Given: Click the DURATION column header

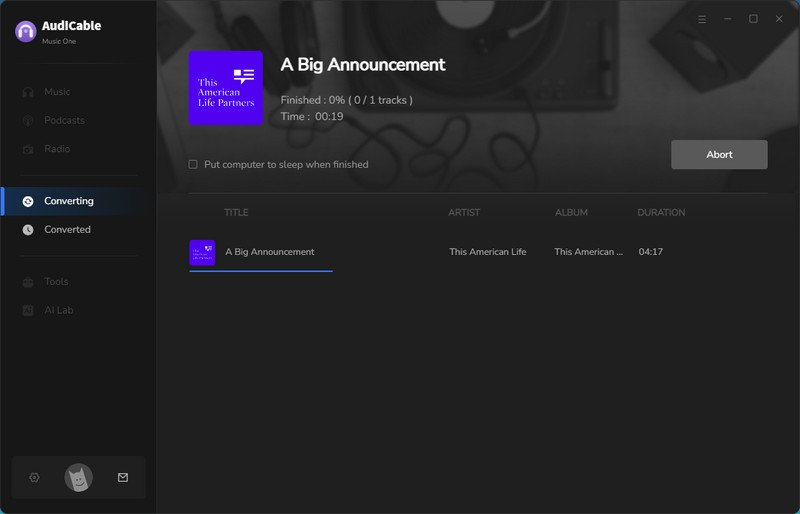Looking at the screenshot, I should (x=661, y=212).
